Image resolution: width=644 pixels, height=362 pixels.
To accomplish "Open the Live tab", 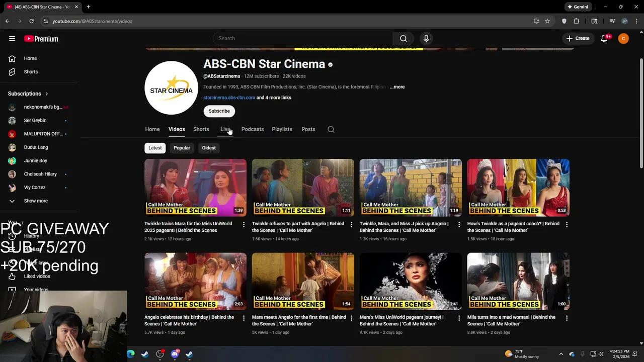I will pyautogui.click(x=225, y=129).
